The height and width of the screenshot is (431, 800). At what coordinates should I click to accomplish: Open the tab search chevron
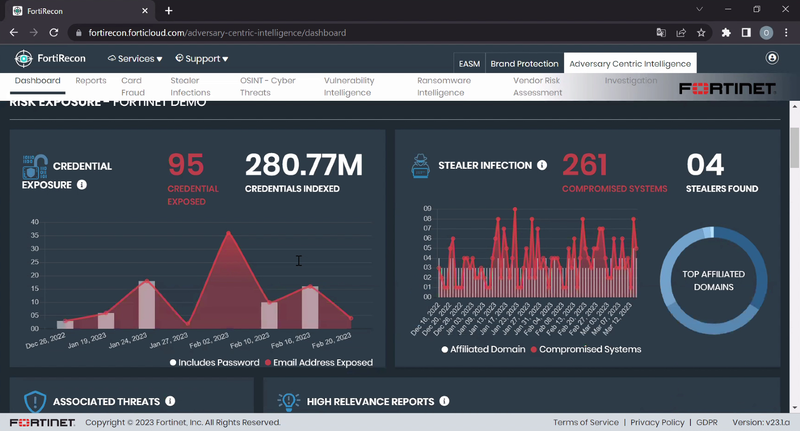pos(699,9)
